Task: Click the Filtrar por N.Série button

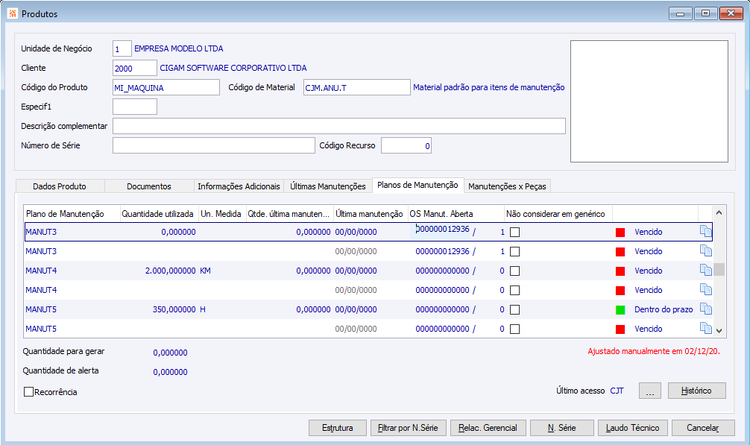Action: pos(408,428)
